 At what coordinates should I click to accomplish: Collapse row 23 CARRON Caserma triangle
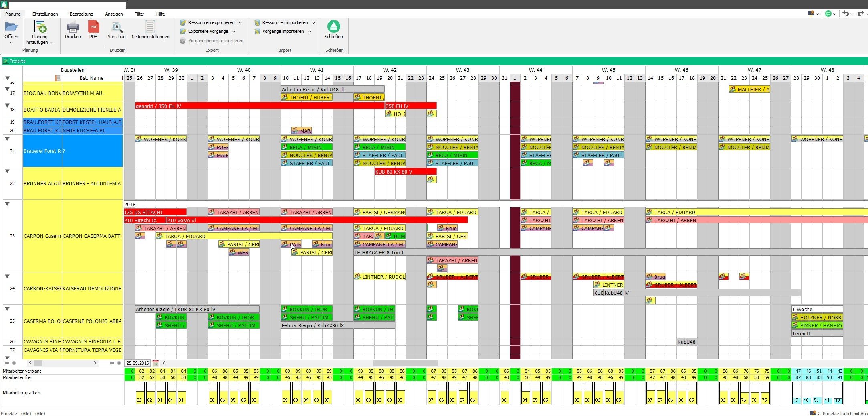7,204
